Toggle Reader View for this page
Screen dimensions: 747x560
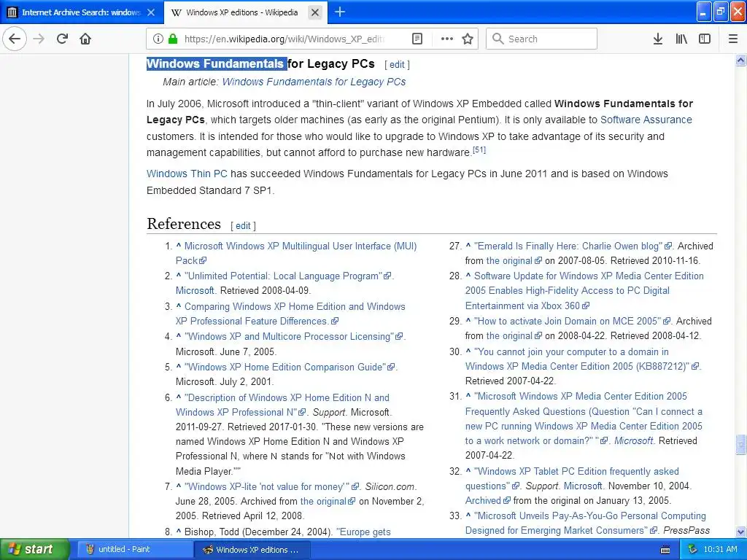click(417, 39)
